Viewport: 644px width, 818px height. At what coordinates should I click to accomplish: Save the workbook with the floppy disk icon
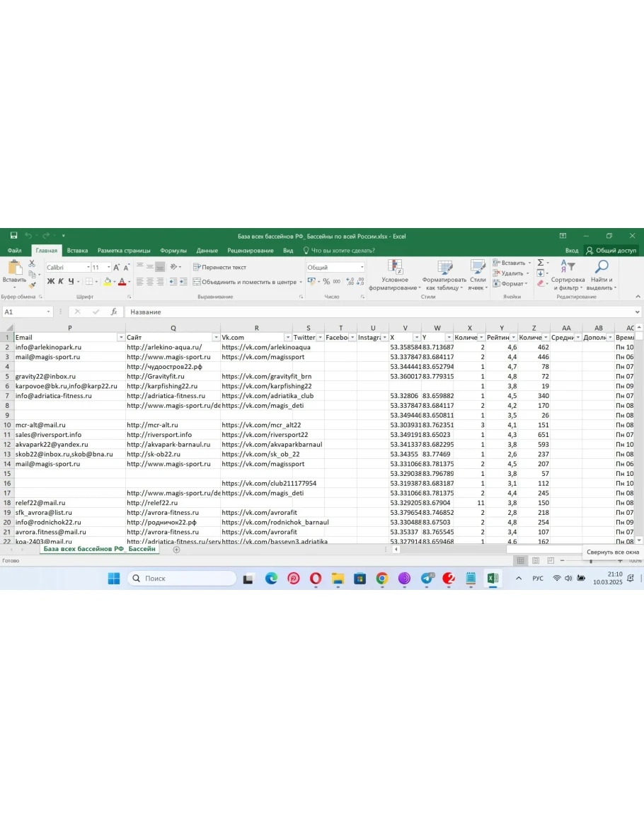pos(14,236)
